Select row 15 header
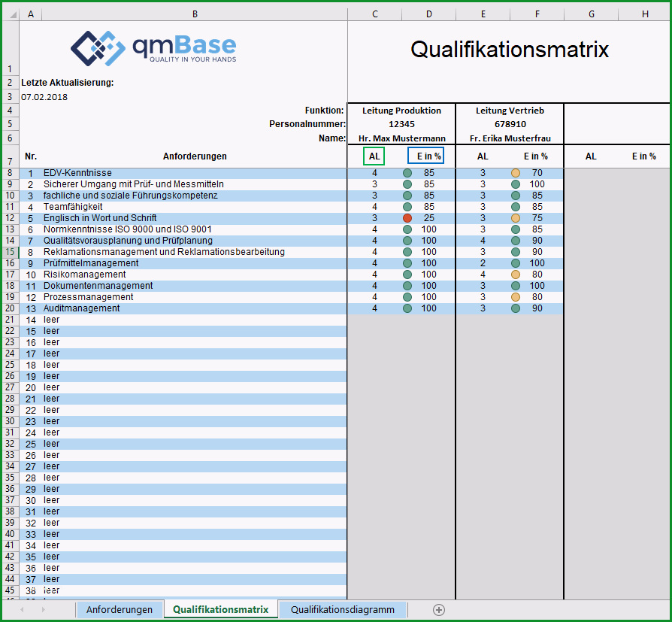 pyautogui.click(x=11, y=252)
